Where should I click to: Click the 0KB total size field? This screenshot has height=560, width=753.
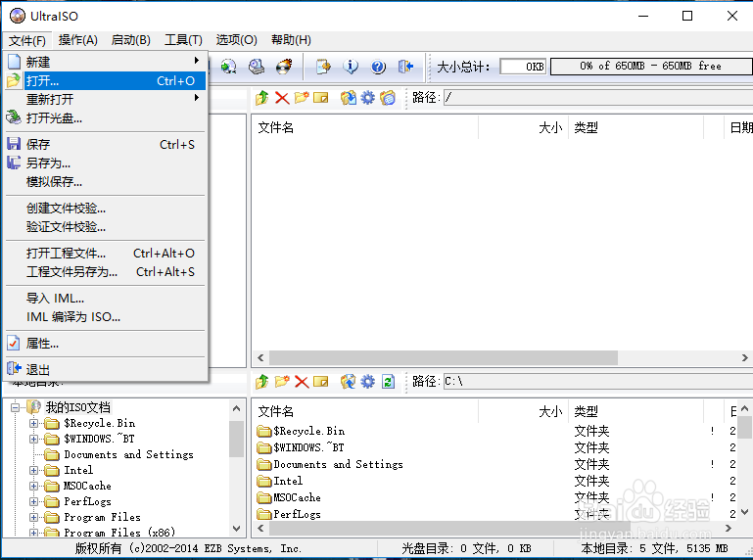(x=524, y=67)
